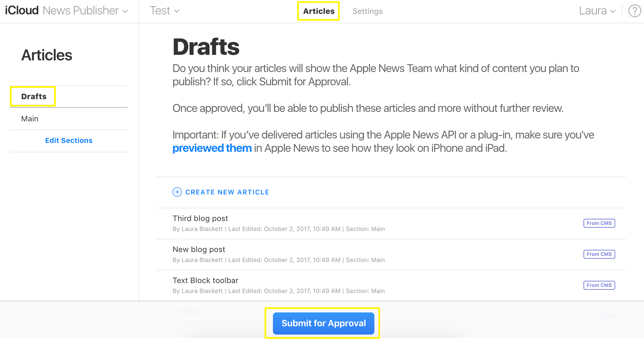Click the Edit Sections link
The width and height of the screenshot is (644, 339).
tap(69, 140)
